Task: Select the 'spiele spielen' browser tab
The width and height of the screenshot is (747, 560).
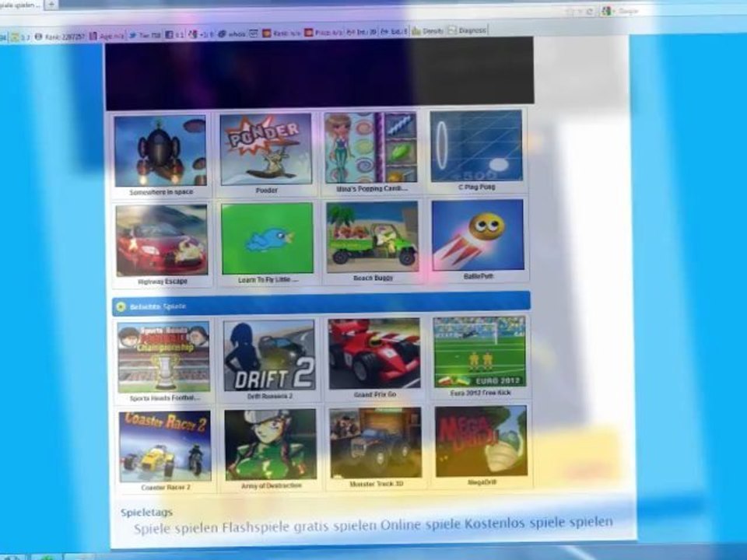Action: click(20, 5)
